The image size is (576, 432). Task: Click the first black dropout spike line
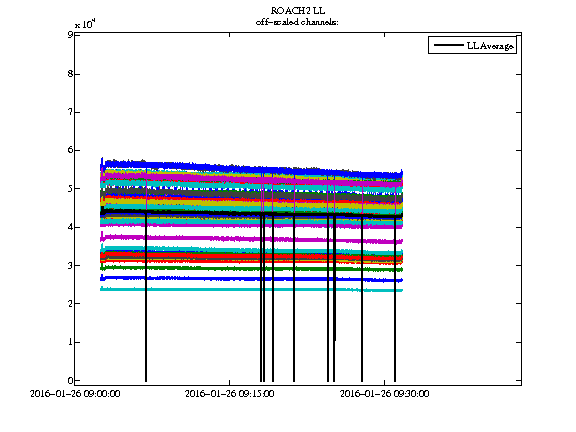[x=146, y=298]
